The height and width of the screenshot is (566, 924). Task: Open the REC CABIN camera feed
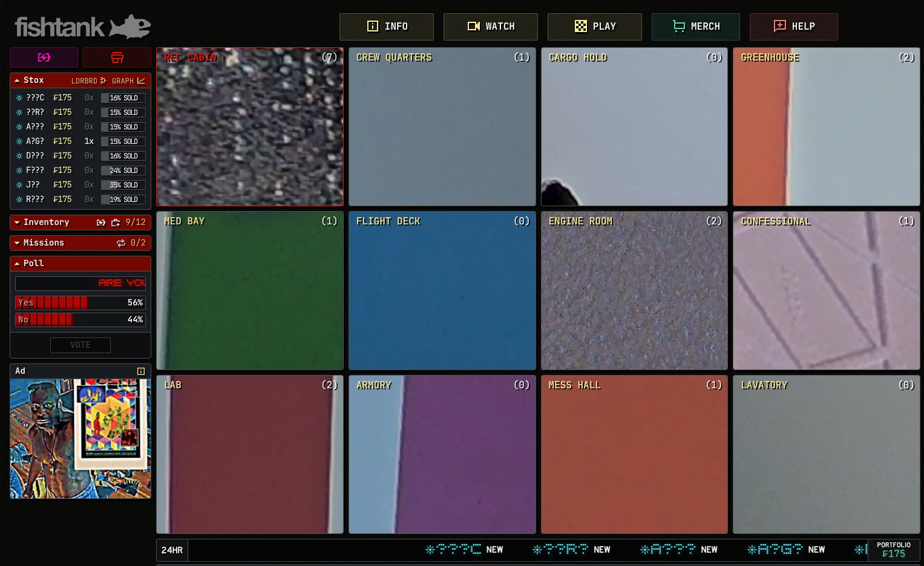250,127
